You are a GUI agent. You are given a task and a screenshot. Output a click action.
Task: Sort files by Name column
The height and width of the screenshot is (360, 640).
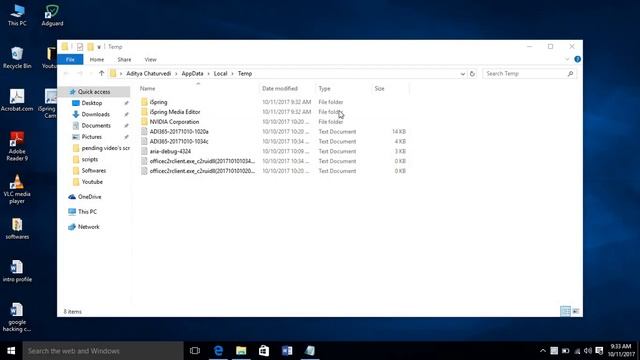click(147, 89)
